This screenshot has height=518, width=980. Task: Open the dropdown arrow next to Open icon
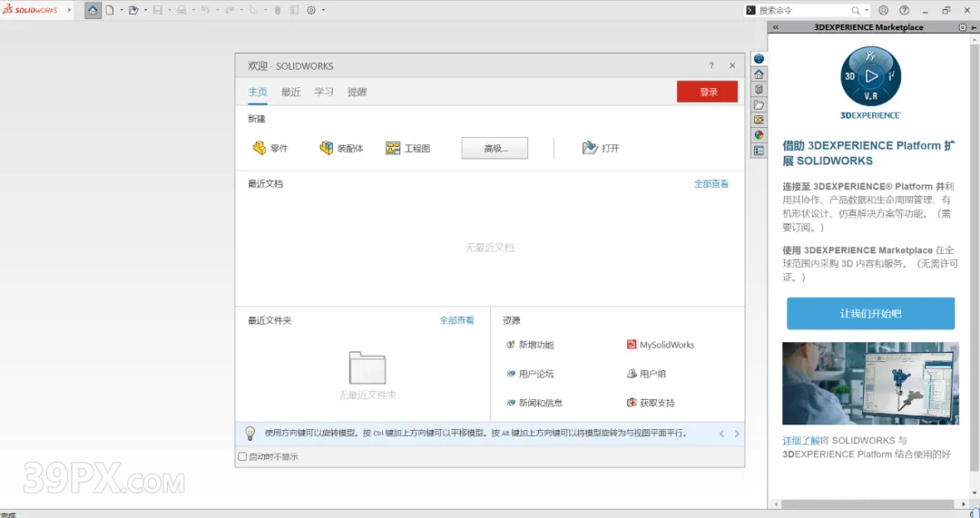[x=145, y=10]
